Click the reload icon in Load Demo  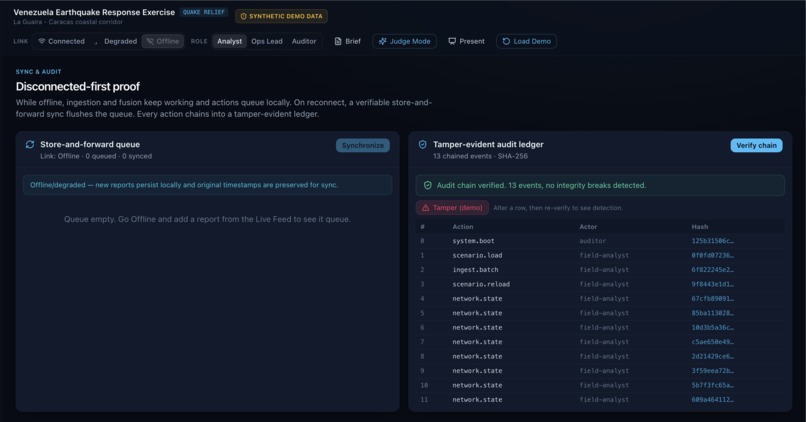[x=506, y=41]
